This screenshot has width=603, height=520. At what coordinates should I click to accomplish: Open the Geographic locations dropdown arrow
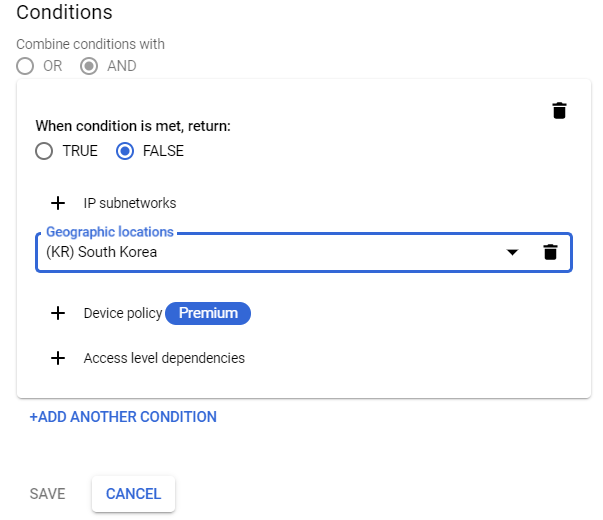click(x=512, y=252)
